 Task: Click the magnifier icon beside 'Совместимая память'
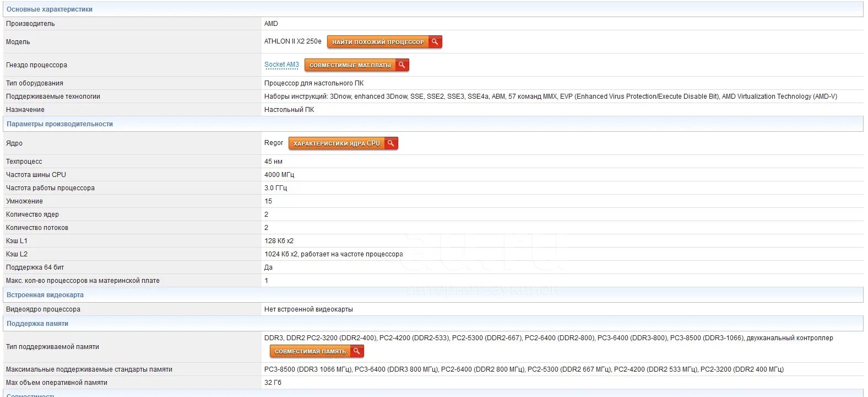(x=357, y=351)
